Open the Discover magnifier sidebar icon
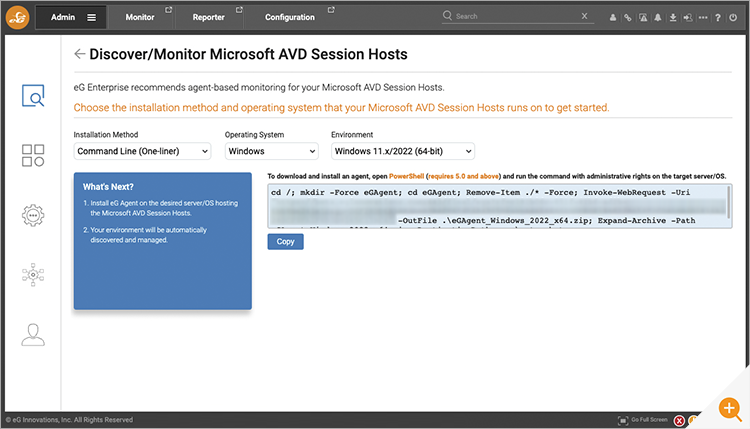The width and height of the screenshot is (750, 429). 33,96
